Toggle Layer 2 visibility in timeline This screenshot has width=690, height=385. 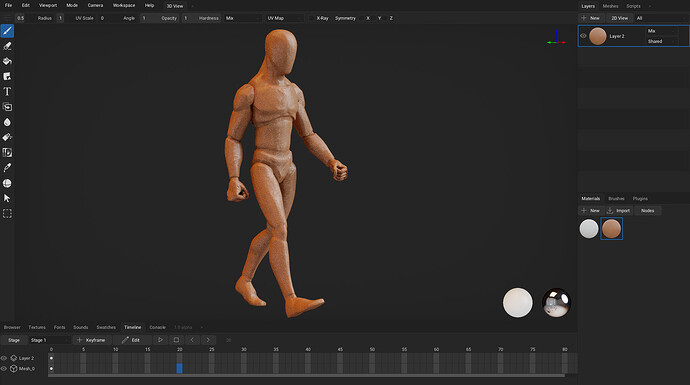click(4, 358)
